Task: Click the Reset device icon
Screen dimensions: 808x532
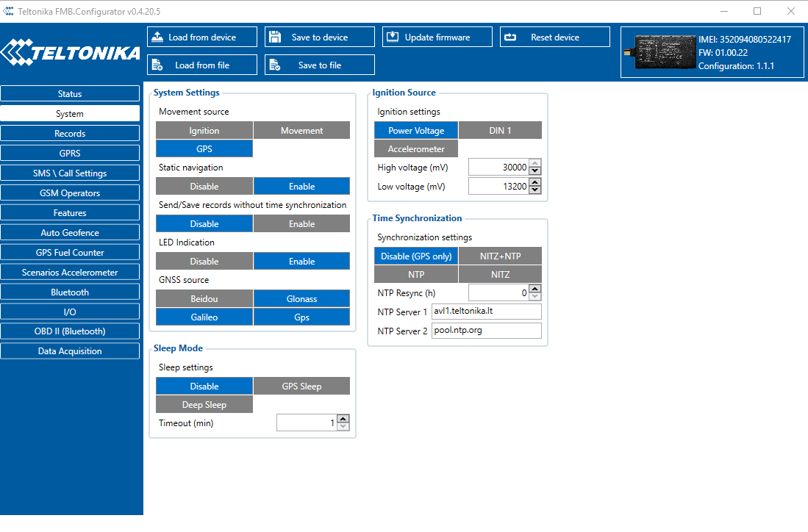Action: 510,37
